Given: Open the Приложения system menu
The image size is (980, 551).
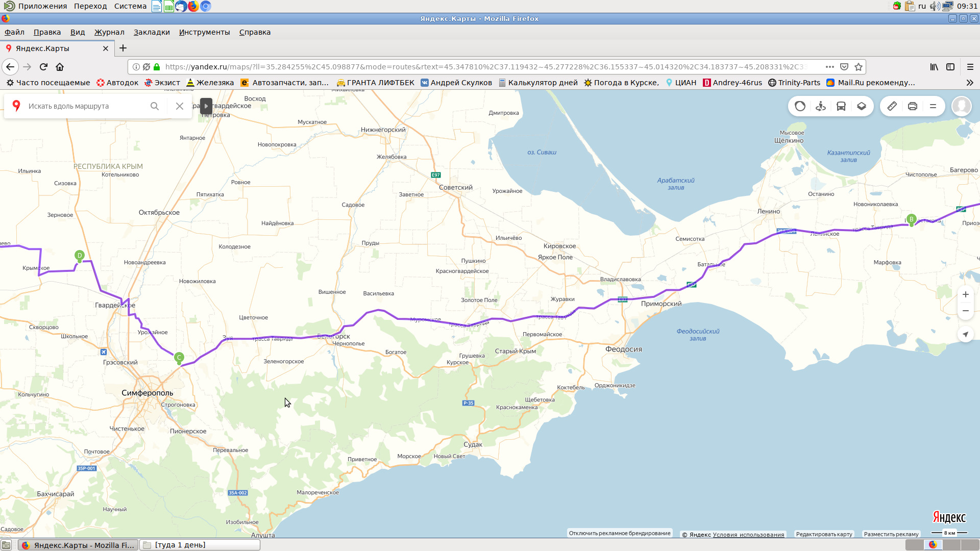Looking at the screenshot, I should (36, 6).
